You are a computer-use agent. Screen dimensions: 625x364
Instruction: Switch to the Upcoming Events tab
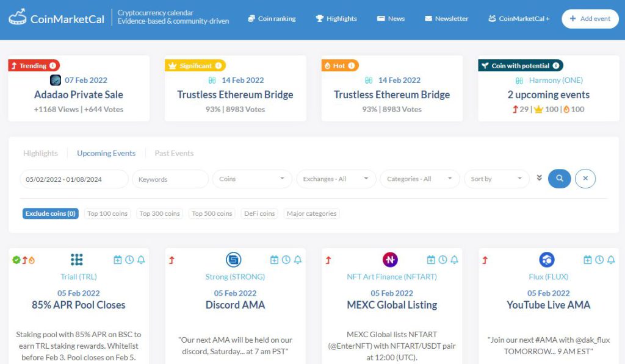pos(106,153)
